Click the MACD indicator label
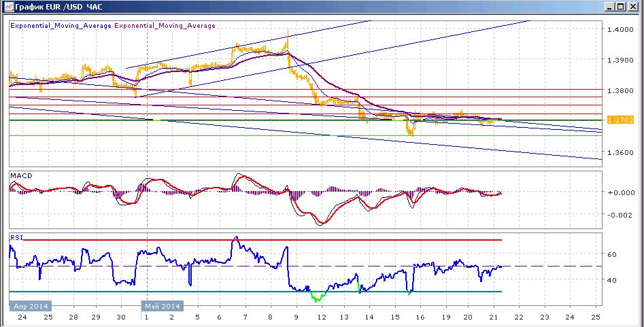 [x=21, y=176]
